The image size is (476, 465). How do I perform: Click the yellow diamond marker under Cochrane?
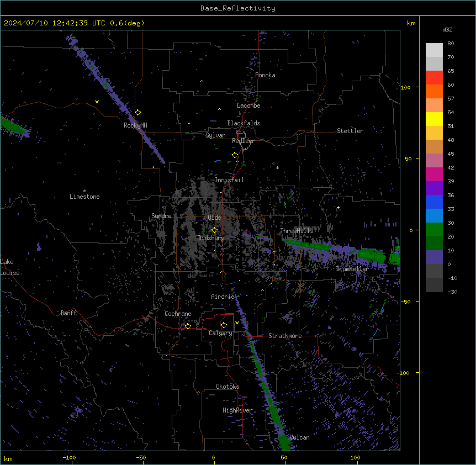point(188,326)
